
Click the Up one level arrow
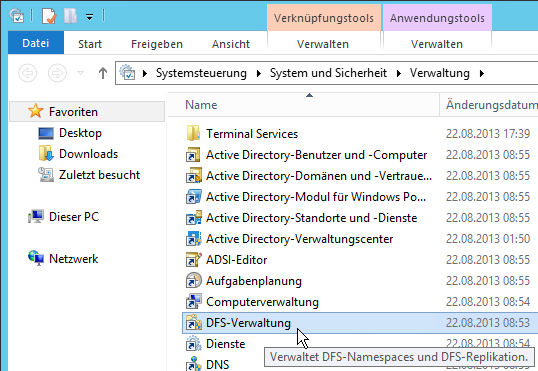[x=103, y=73]
